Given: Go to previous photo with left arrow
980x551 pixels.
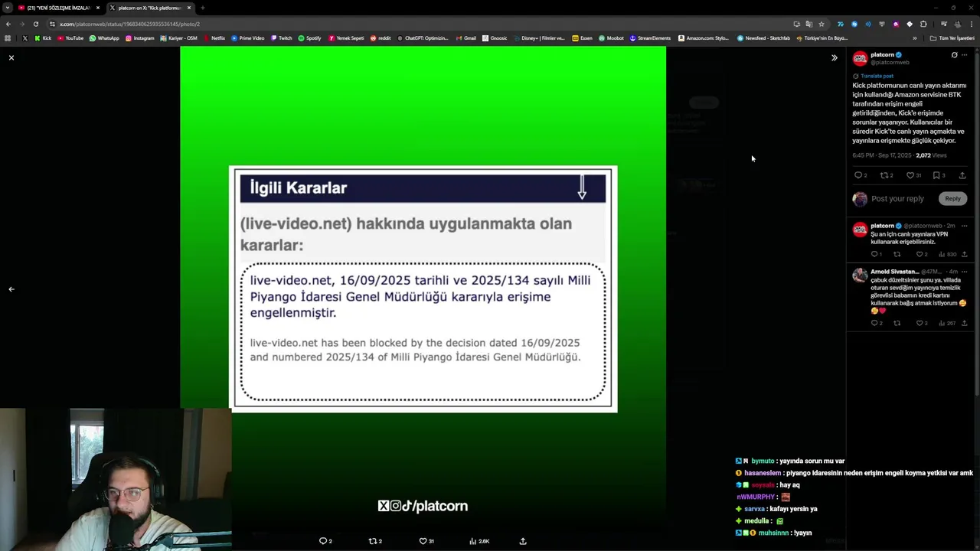Looking at the screenshot, I should tap(11, 289).
